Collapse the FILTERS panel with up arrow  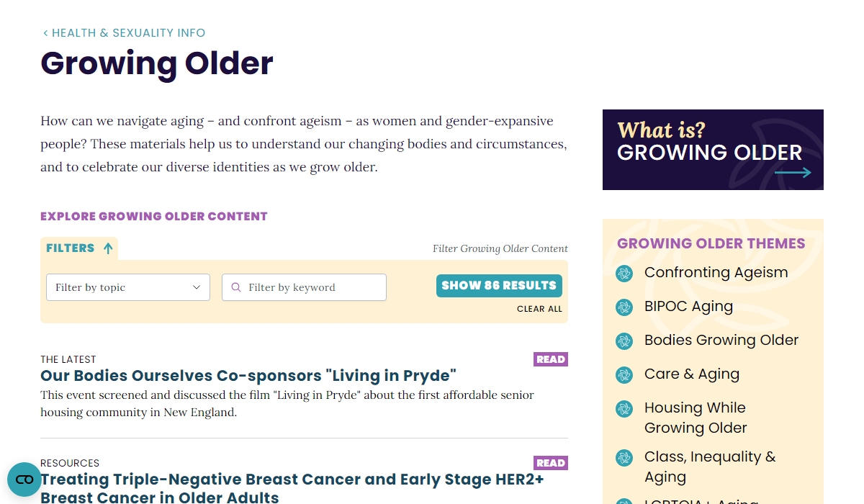pyautogui.click(x=108, y=248)
